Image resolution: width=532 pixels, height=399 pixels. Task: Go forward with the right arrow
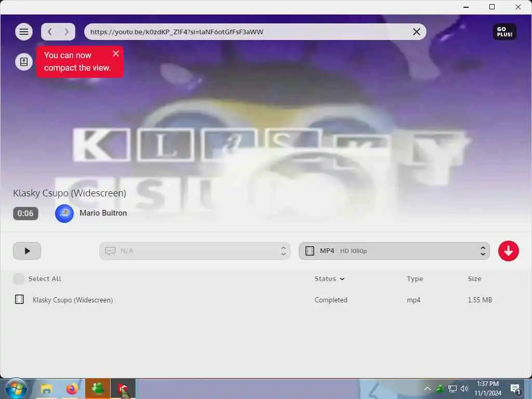(66, 32)
